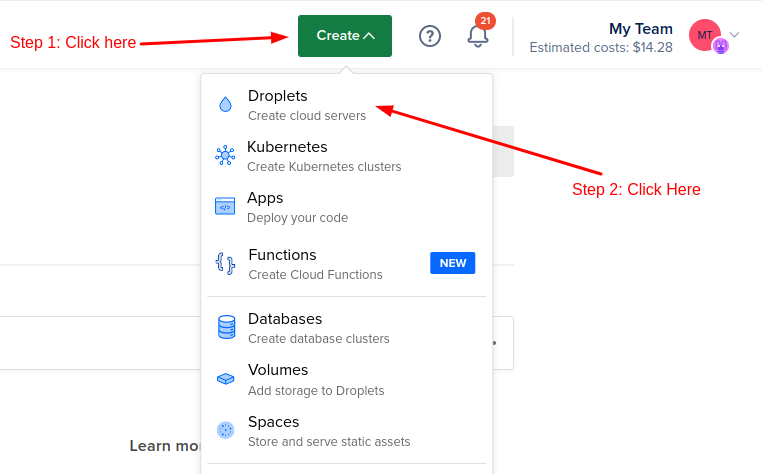
Task: Click 'Estimated costs: $14.28' text
Action: pyautogui.click(x=601, y=48)
